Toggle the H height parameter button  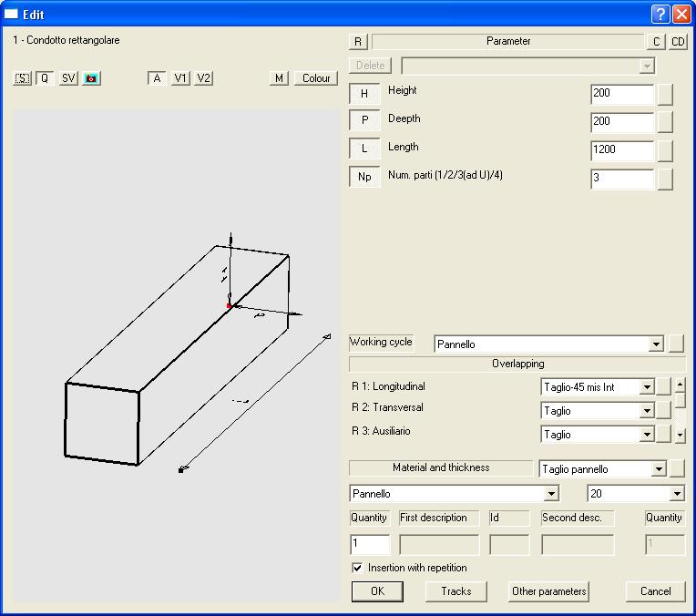click(364, 94)
